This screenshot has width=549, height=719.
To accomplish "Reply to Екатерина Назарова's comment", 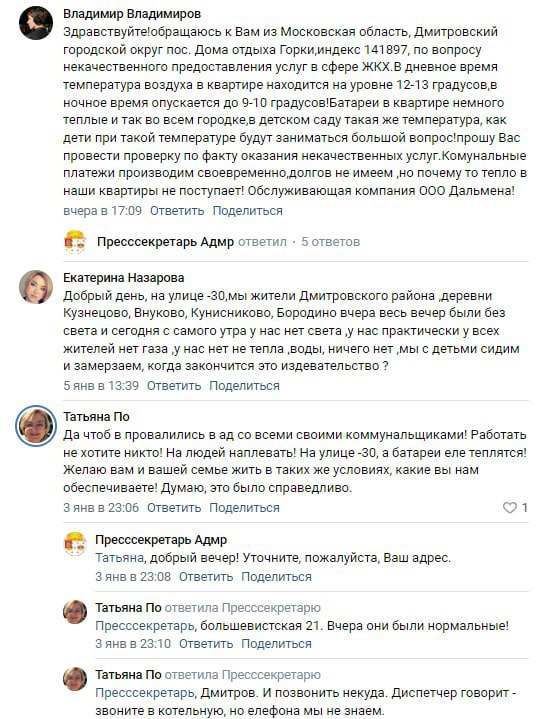I will [174, 386].
